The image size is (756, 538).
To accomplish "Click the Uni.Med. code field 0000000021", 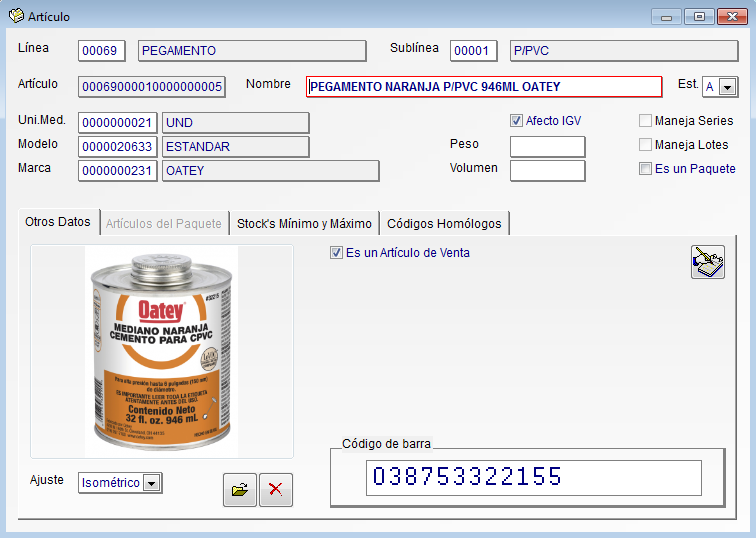I will [118, 122].
